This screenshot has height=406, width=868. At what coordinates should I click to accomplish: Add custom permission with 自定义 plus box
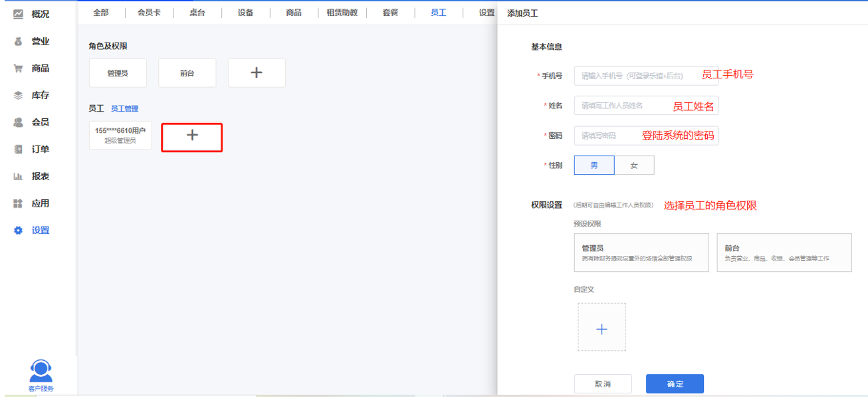coord(601,328)
